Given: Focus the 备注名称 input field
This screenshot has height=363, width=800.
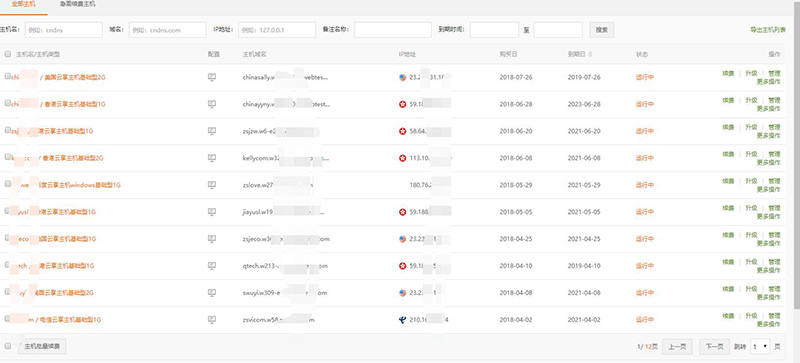Looking at the screenshot, I should (x=393, y=30).
